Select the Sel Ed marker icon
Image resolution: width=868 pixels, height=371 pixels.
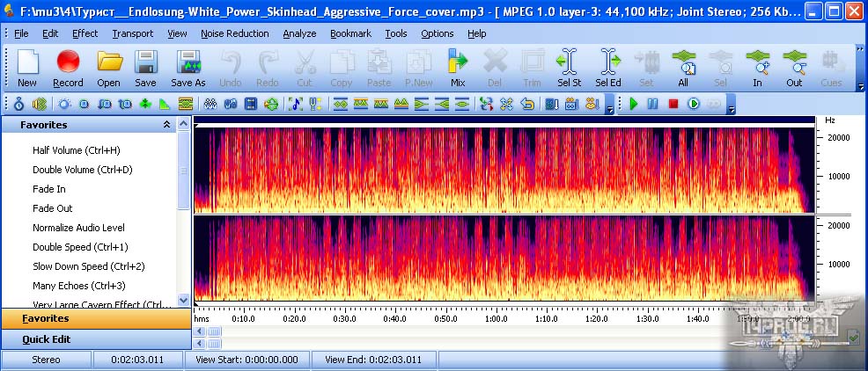(608, 69)
